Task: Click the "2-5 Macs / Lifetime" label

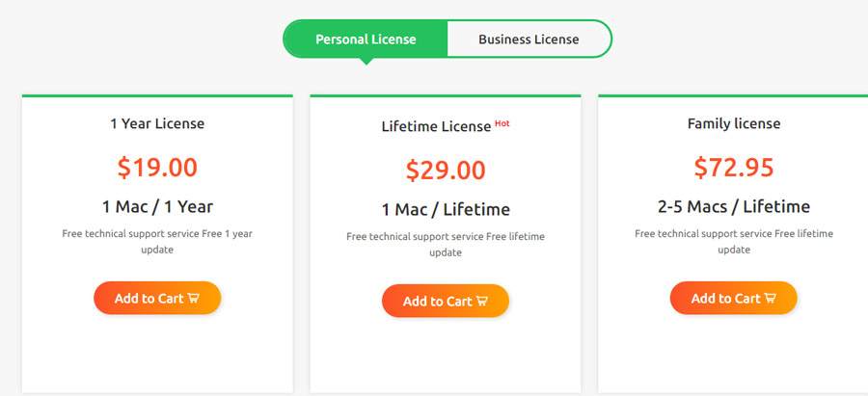Action: click(734, 207)
